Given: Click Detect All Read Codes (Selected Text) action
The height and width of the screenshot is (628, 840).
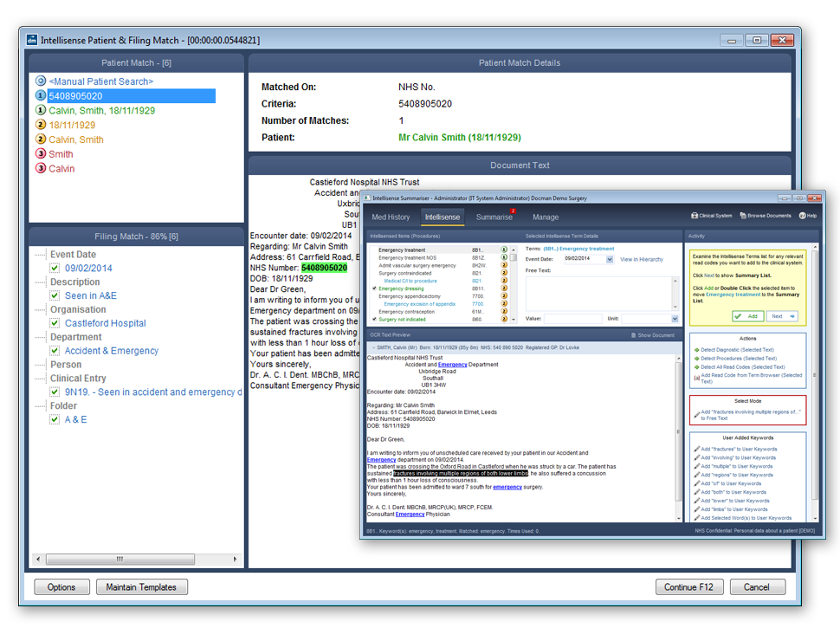Looking at the screenshot, I should [x=740, y=367].
